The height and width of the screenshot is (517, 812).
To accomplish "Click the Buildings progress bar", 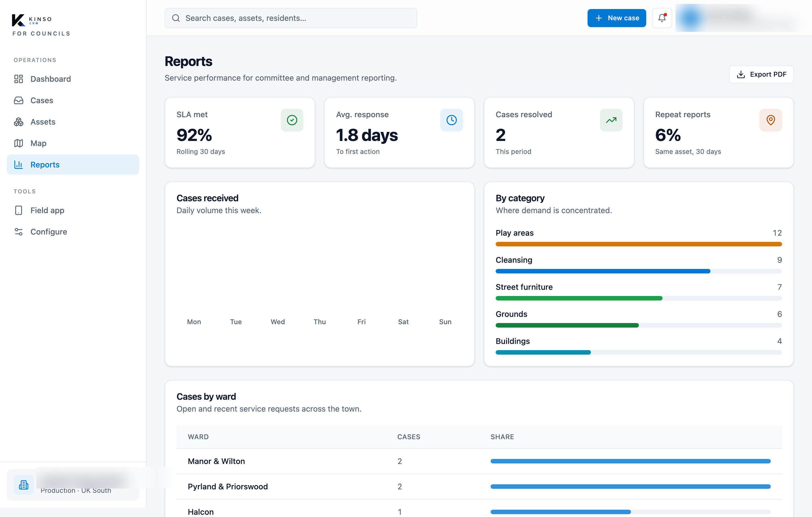I will coord(638,352).
